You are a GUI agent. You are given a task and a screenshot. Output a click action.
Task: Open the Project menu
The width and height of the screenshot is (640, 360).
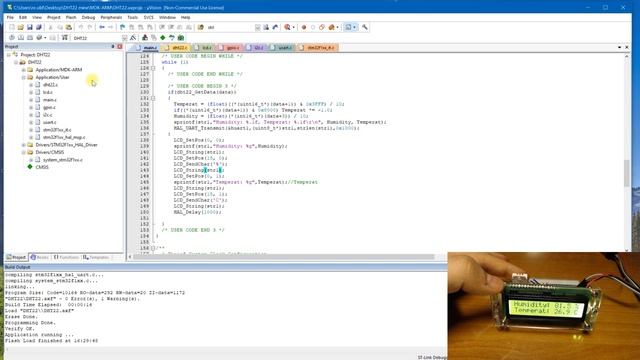53,17
